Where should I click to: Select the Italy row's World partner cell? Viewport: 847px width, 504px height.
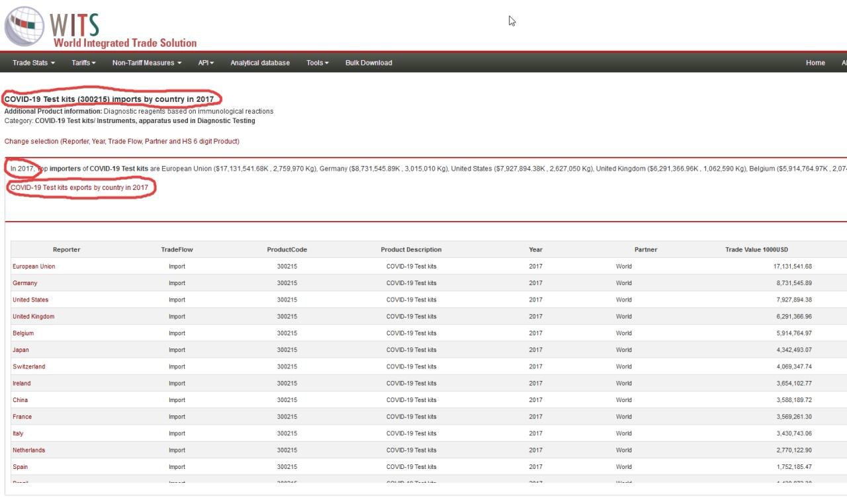coord(623,434)
